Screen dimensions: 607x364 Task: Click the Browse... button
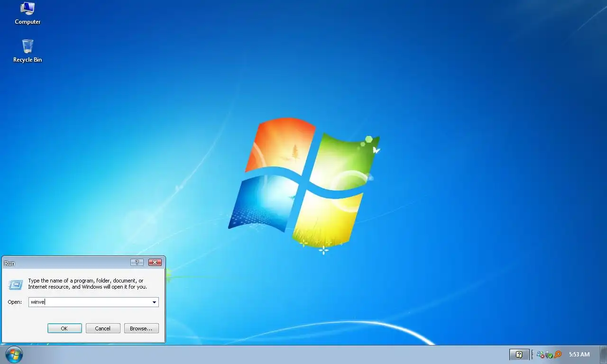pyautogui.click(x=141, y=328)
